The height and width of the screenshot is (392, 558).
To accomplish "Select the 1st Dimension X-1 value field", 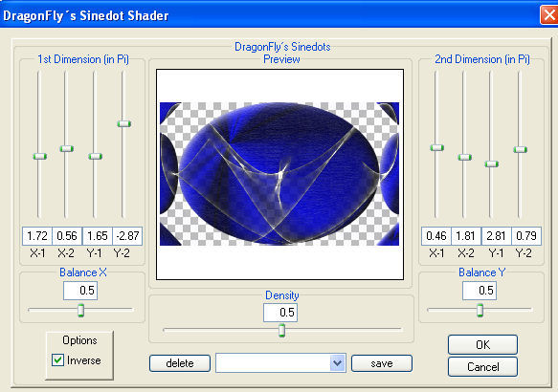I will pos(37,236).
